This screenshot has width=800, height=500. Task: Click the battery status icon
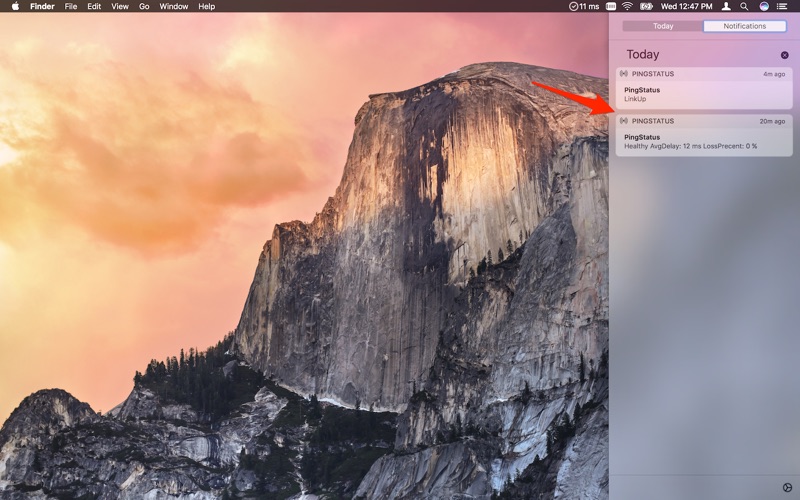tap(646, 6)
